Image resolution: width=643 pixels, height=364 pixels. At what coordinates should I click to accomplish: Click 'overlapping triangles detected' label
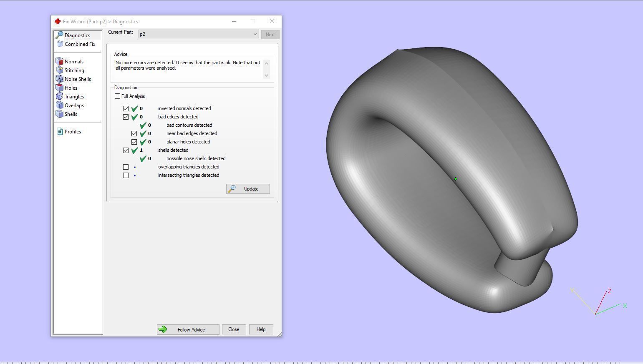click(189, 167)
